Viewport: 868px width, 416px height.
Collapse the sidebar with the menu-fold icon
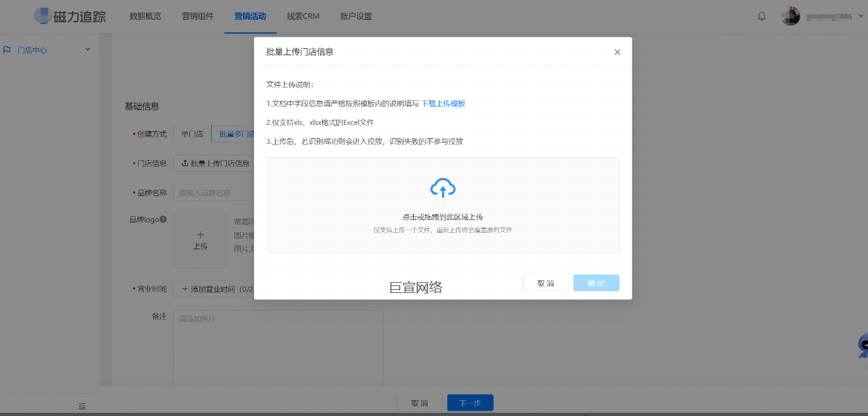click(82, 406)
